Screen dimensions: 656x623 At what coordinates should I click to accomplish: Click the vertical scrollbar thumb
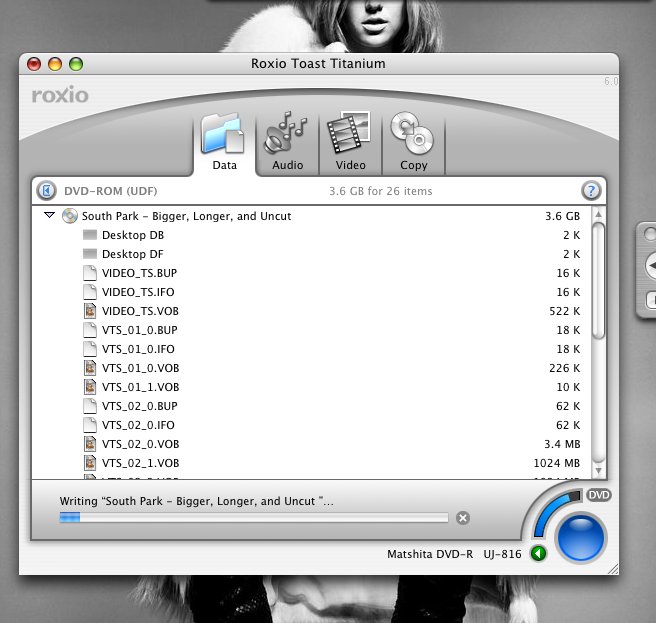tap(599, 281)
